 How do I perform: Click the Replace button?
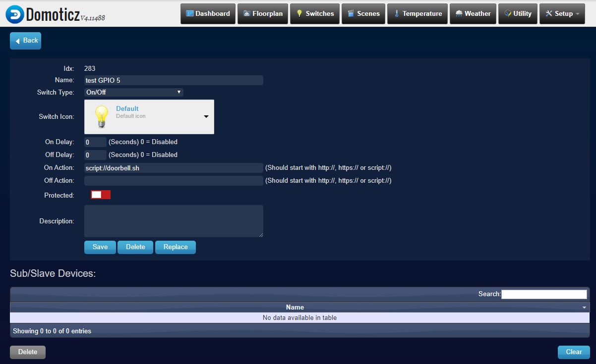coord(176,247)
